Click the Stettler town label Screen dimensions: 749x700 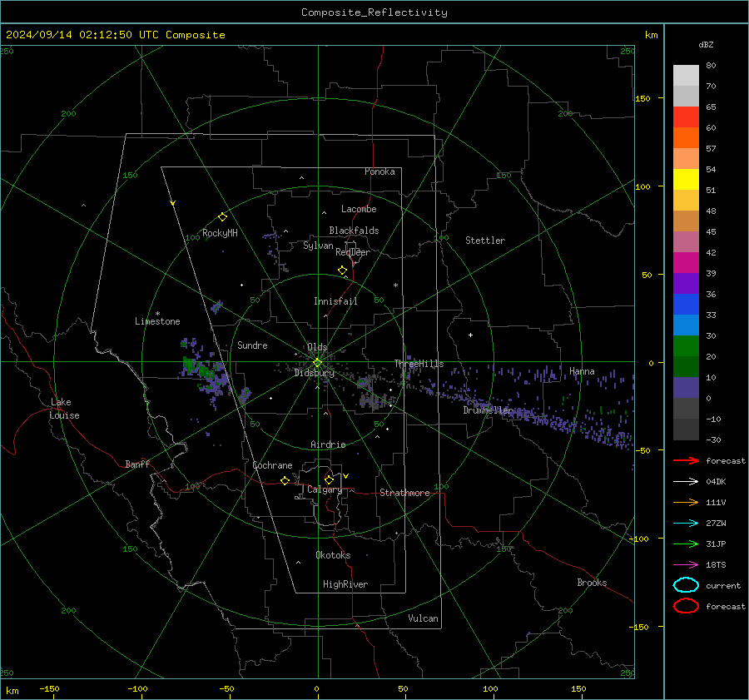485,241
